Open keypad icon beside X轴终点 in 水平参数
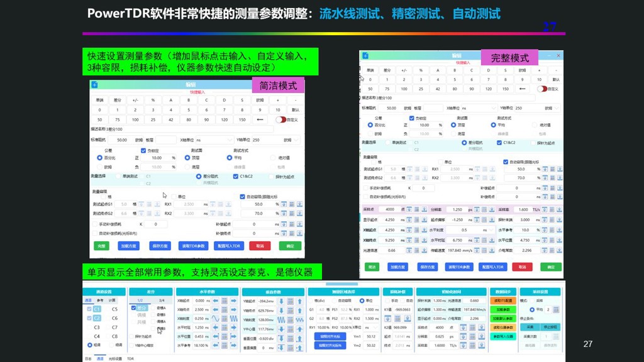 tap(225, 310)
